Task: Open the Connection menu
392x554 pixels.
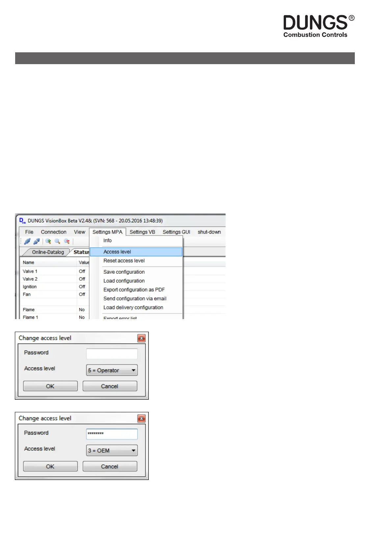Action: [x=54, y=232]
